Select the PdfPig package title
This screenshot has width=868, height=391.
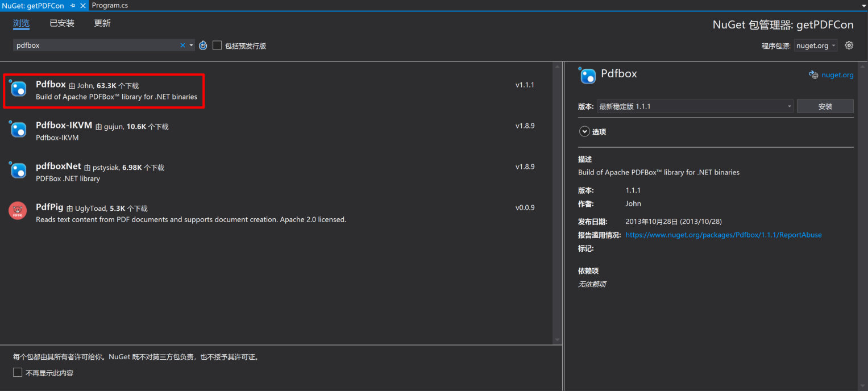pyautogui.click(x=49, y=207)
